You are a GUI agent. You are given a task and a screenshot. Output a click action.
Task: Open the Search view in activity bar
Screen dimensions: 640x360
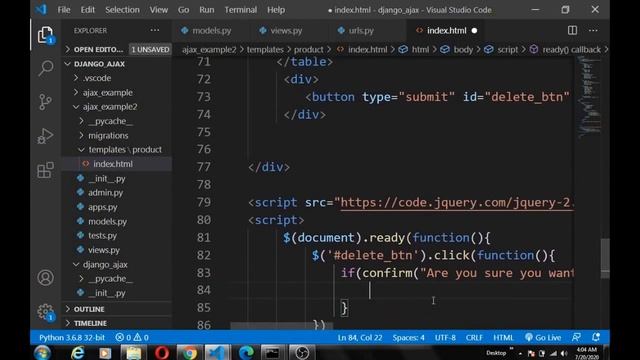point(45,68)
